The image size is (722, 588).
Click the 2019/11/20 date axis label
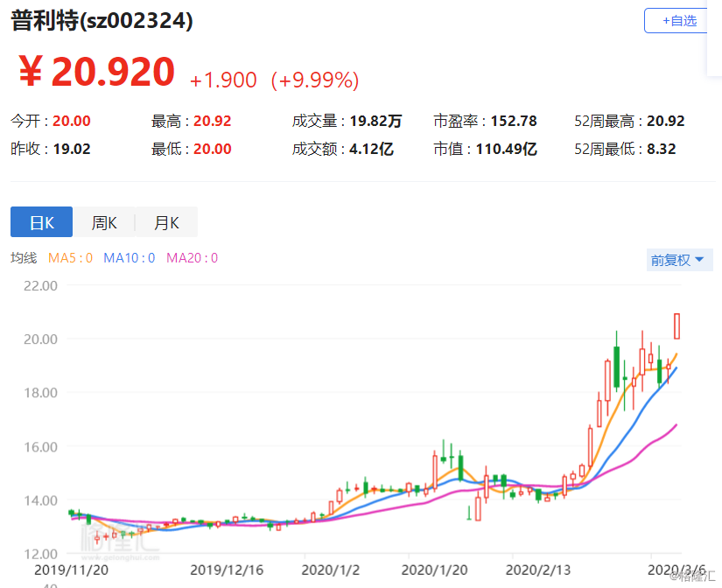72,570
